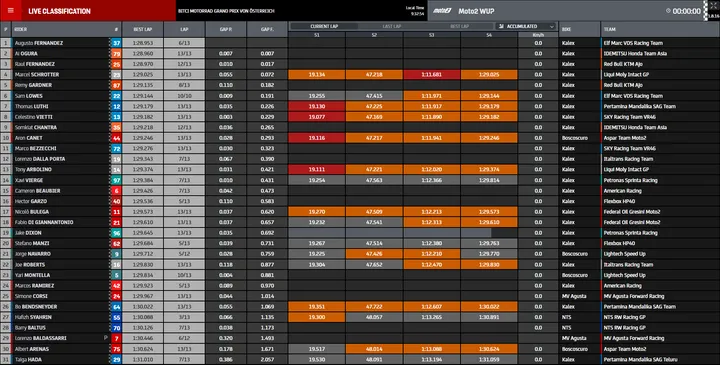Sort by the LAP column header
Screen dimensions: 720x365
coord(184,29)
